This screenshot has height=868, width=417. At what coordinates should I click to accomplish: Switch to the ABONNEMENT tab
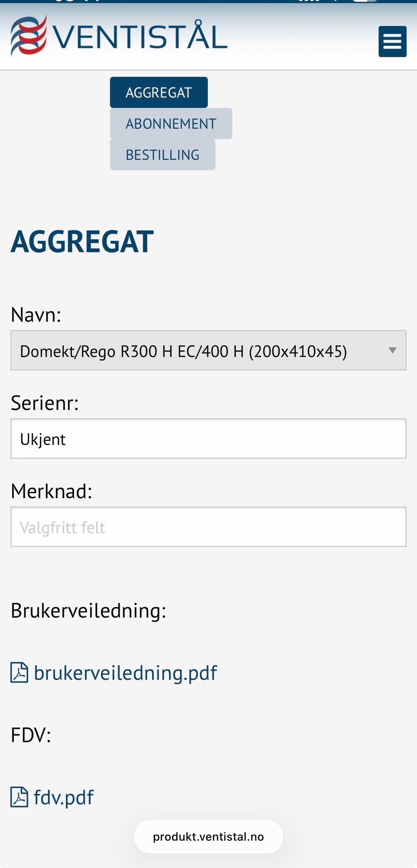tap(171, 124)
